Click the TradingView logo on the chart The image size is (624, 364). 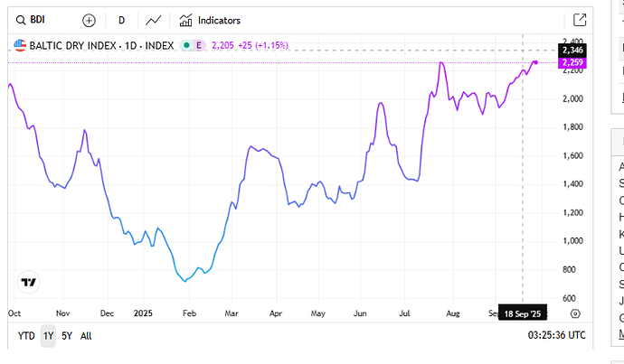pyautogui.click(x=28, y=282)
